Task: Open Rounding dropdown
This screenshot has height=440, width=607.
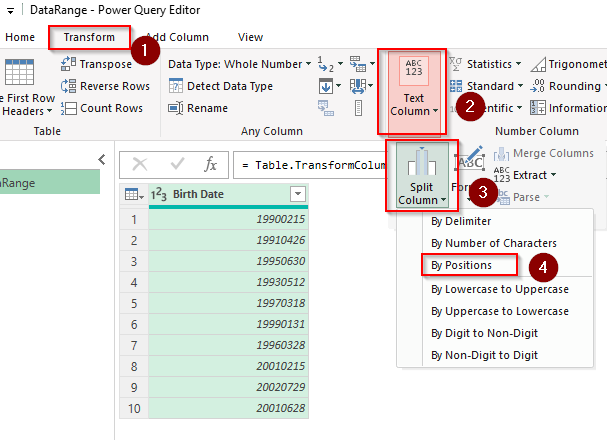Action: [x=568, y=86]
